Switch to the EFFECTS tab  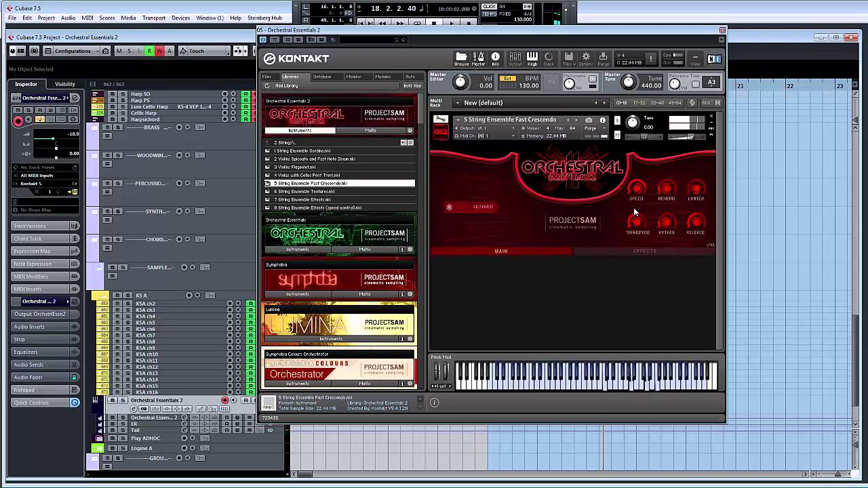tap(645, 251)
